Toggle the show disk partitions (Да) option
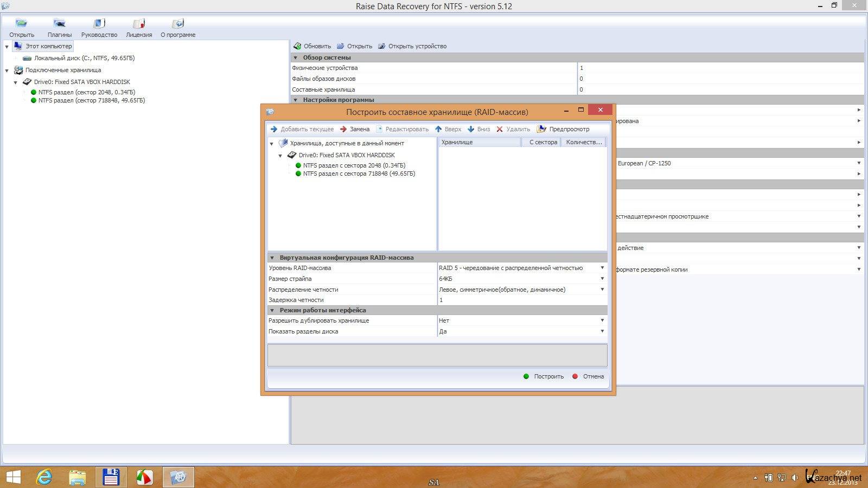868x488 pixels. (602, 331)
